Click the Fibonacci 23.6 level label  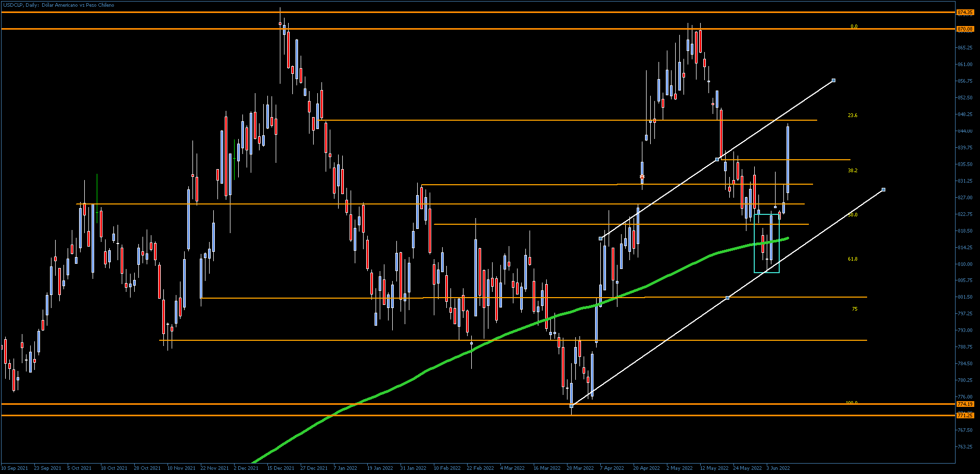pyautogui.click(x=853, y=116)
